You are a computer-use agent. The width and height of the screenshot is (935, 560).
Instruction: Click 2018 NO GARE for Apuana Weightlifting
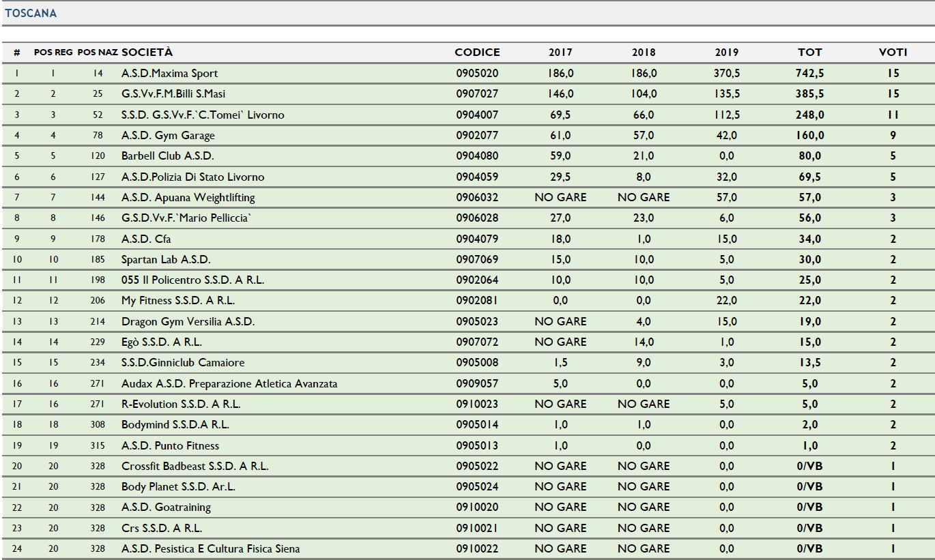point(644,197)
